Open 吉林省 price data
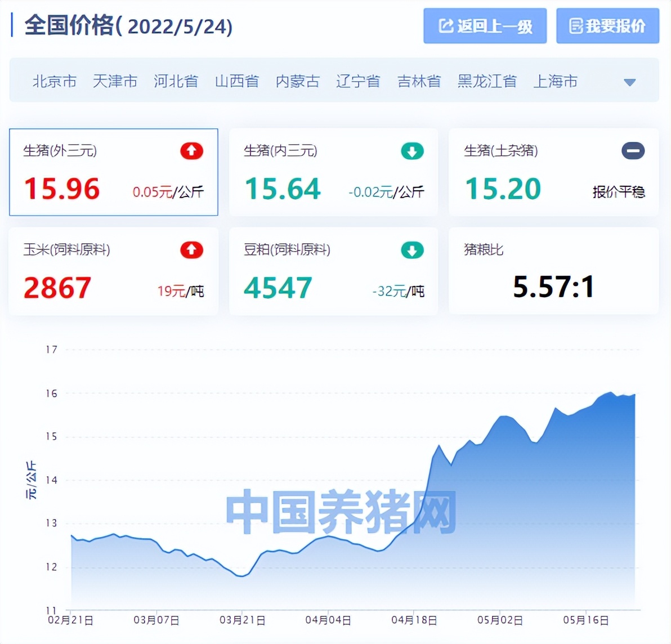Image resolution: width=671 pixels, height=644 pixels. [419, 82]
